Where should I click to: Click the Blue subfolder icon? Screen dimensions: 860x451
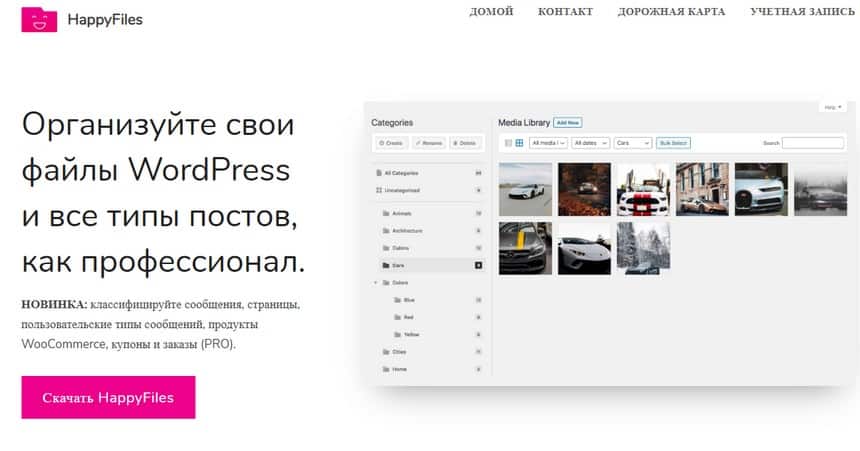click(x=398, y=300)
